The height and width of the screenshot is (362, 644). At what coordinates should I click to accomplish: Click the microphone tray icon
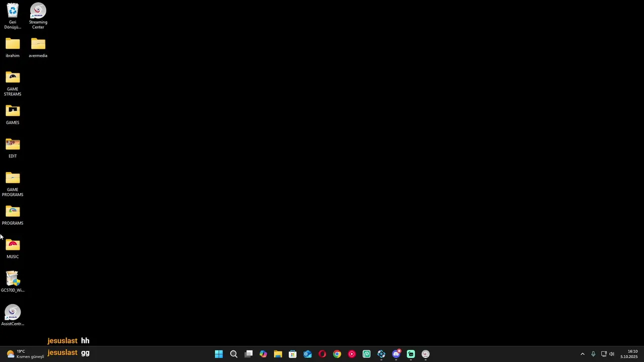[593, 354]
